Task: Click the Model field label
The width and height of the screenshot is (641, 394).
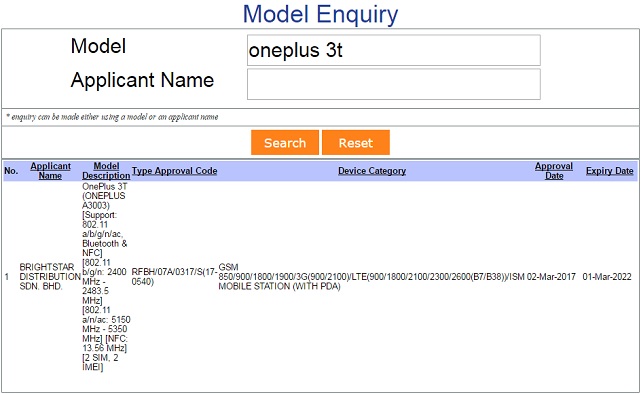Action: click(98, 46)
